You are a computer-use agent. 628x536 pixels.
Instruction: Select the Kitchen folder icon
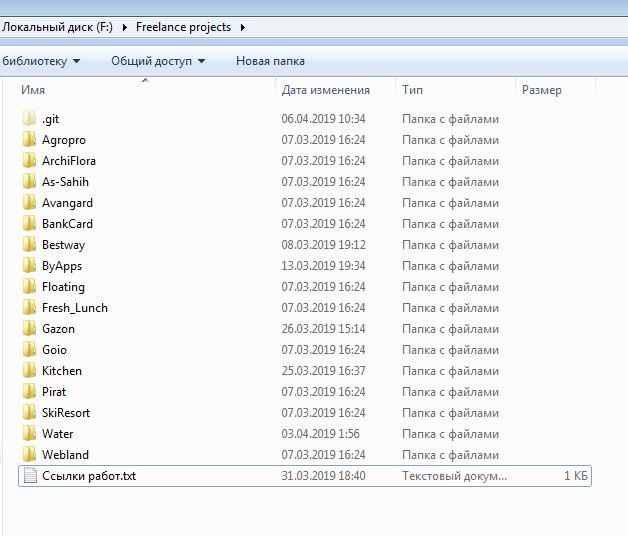pyautogui.click(x=30, y=371)
